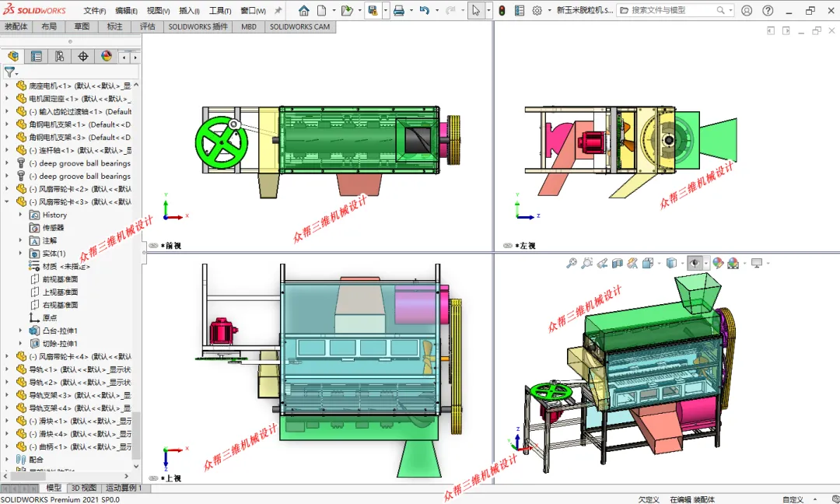Image resolution: width=840 pixels, height=504 pixels.
Task: Create a new document with the New icon
Action: 321,10
